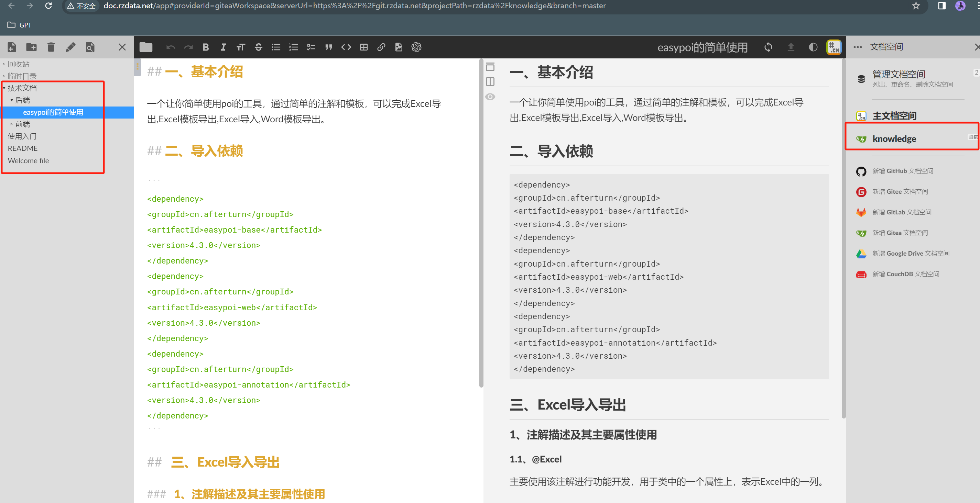This screenshot has height=503, width=980.
Task: Delete the current document
Action: point(51,47)
